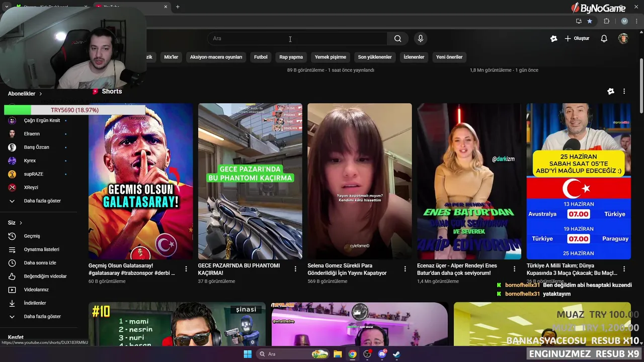Open the notifications bell
Screen dimensions: 644x362
[x=604, y=38]
